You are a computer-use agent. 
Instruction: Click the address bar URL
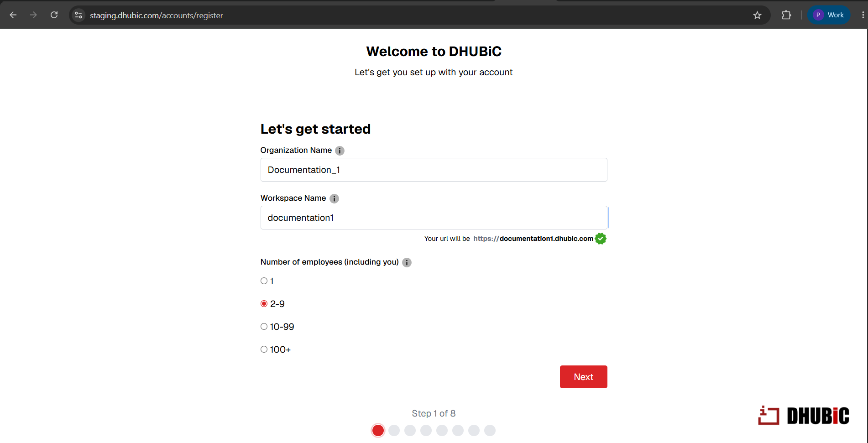157,16
